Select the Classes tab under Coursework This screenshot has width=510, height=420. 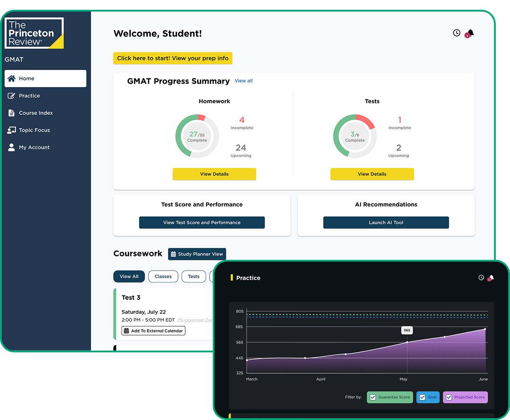163,276
